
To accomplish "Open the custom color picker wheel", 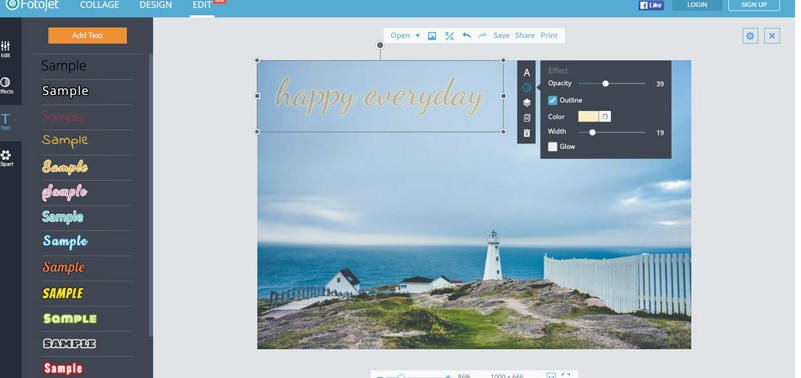I will pos(605,116).
